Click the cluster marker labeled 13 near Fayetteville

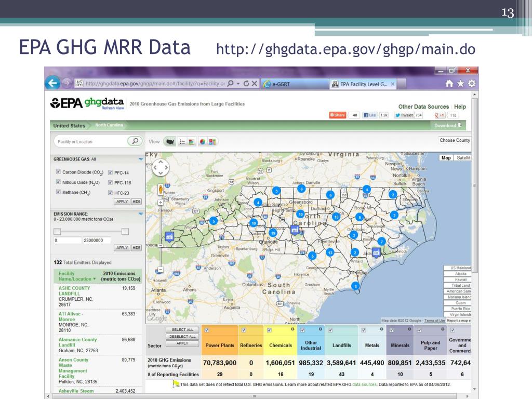[330, 252]
